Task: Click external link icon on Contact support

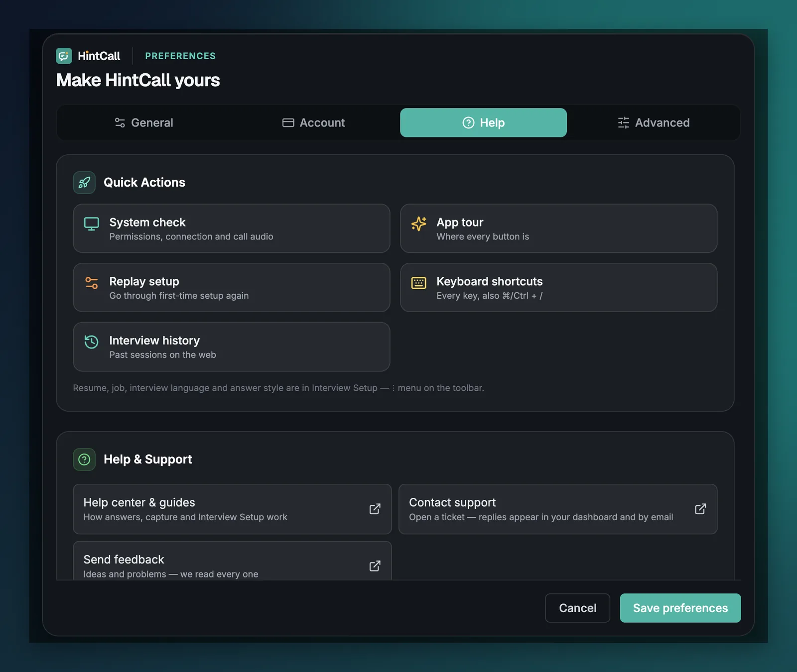Action: 700,509
